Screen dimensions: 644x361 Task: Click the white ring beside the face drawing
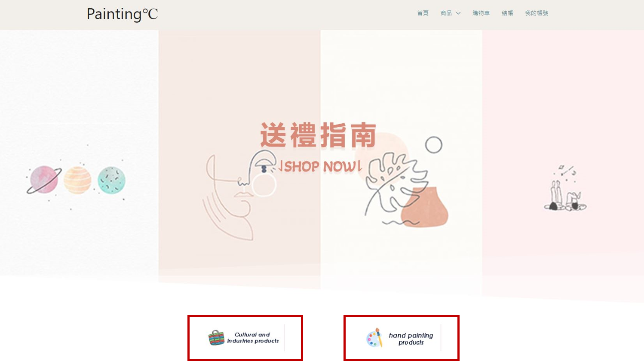coord(264,185)
